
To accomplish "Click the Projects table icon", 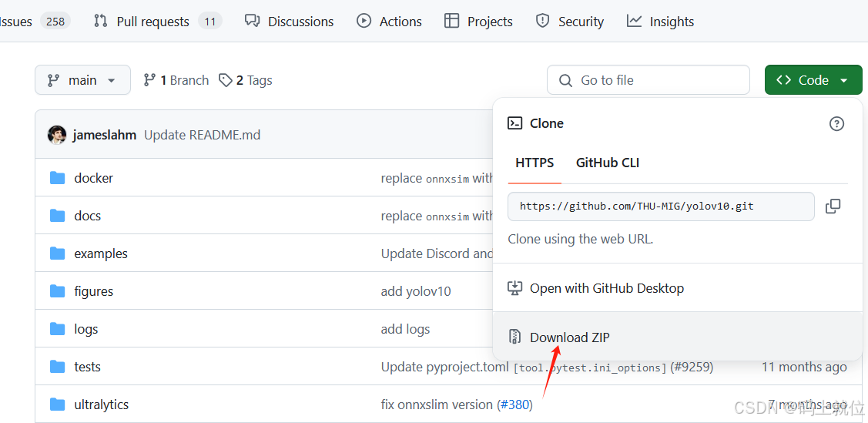I will (451, 22).
